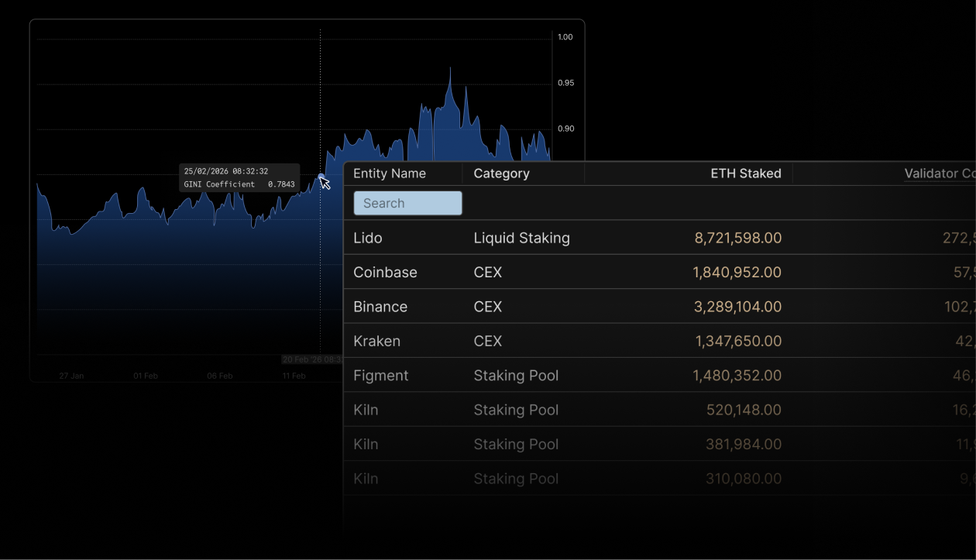Click the 381,984.00 ETH staked value

[744, 444]
